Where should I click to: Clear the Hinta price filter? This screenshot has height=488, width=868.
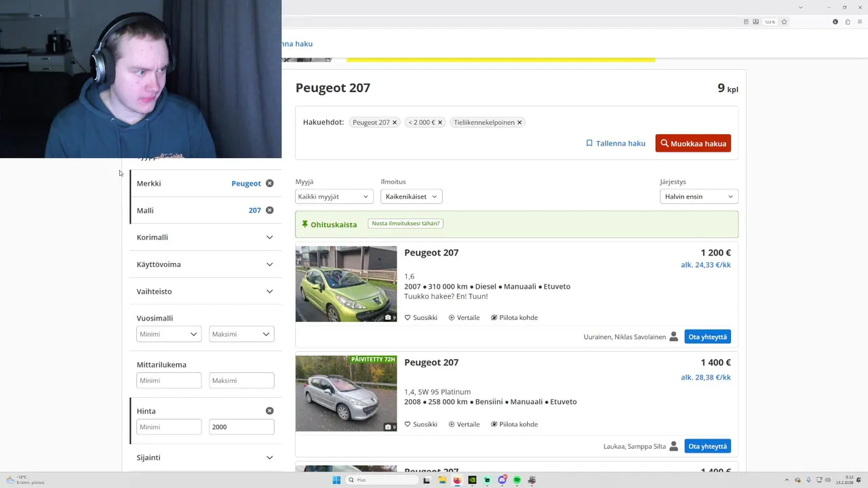pyautogui.click(x=269, y=411)
